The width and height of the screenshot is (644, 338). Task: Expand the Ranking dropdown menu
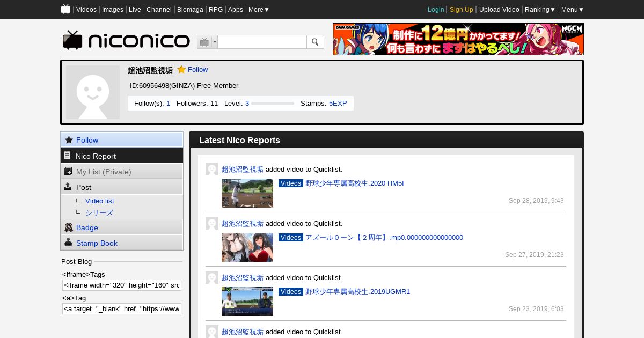coord(540,10)
